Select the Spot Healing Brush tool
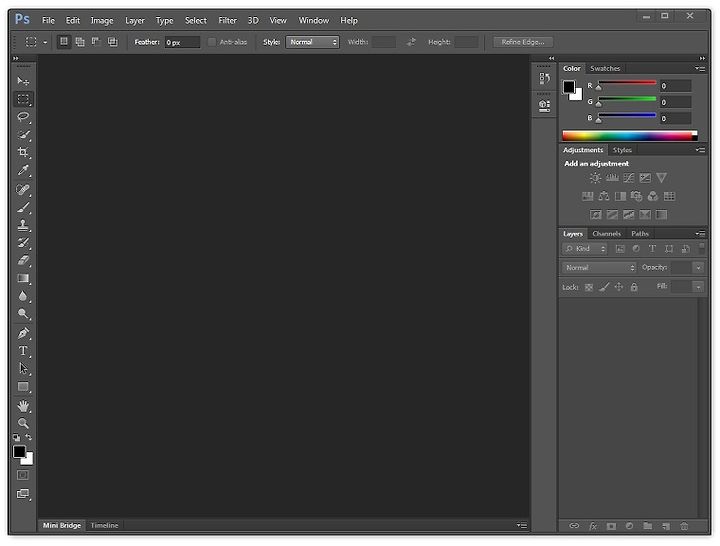The height and width of the screenshot is (546, 720). (x=23, y=189)
